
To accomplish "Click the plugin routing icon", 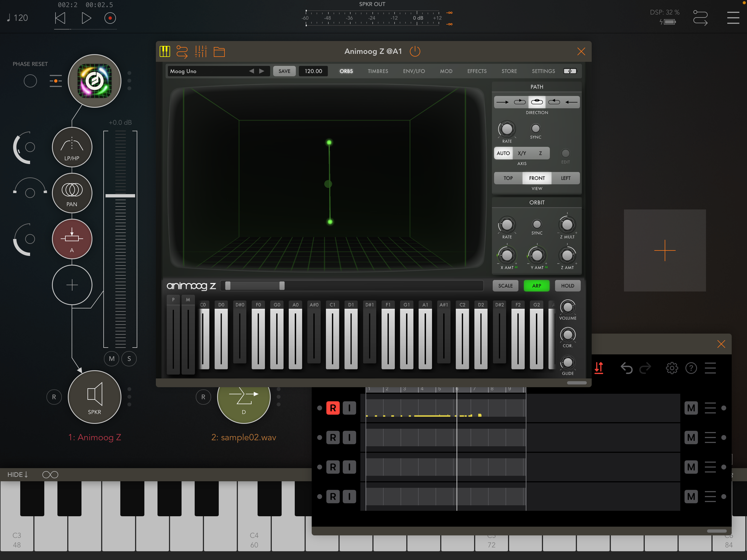I will click(182, 51).
